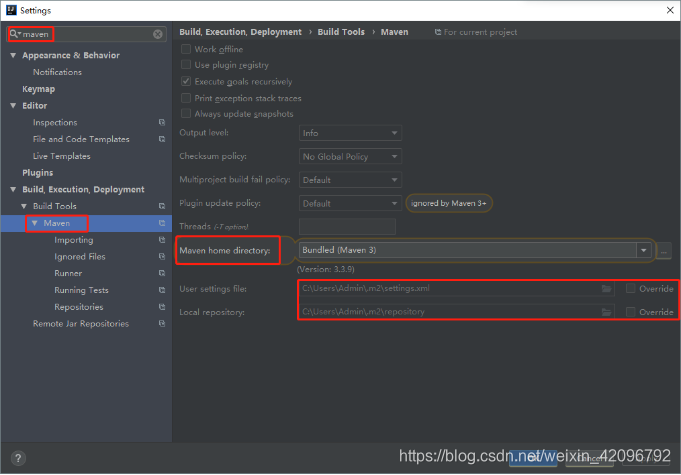Viewport: 681px width, 475px height.
Task: Open the Plugin update policy dropdown
Action: [350, 203]
